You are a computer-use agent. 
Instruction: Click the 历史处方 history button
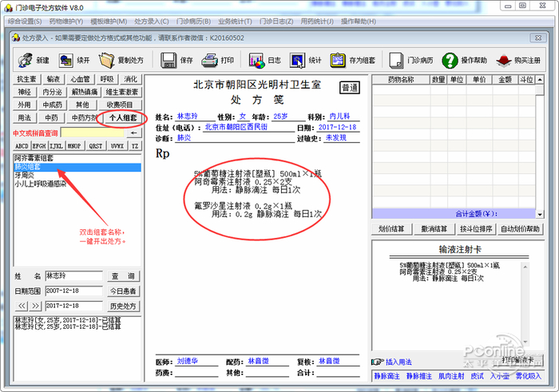[123, 306]
